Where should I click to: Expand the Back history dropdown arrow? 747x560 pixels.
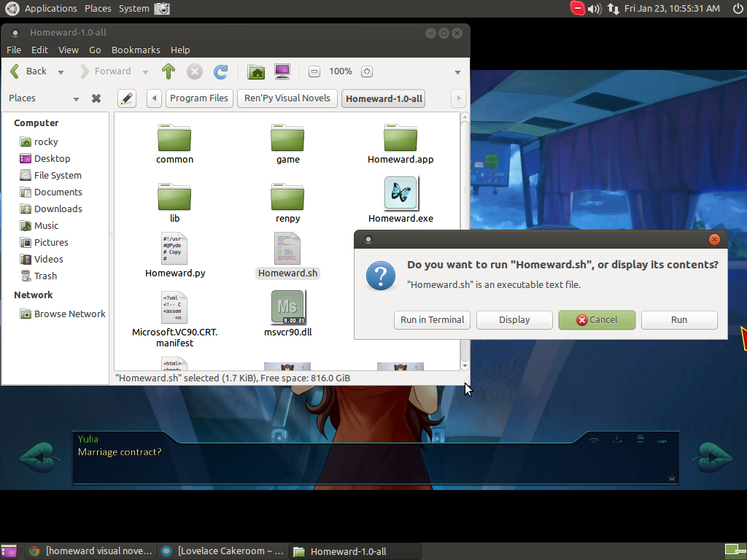pyautogui.click(x=61, y=72)
